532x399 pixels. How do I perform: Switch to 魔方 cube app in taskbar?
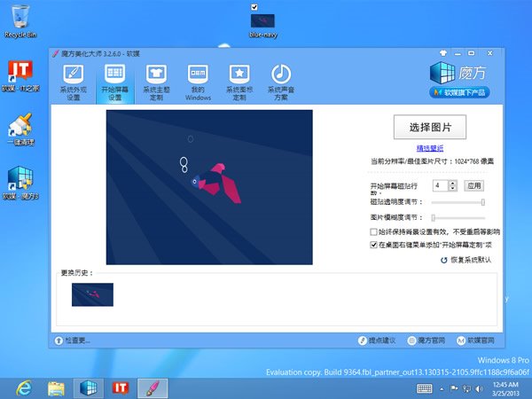click(89, 388)
